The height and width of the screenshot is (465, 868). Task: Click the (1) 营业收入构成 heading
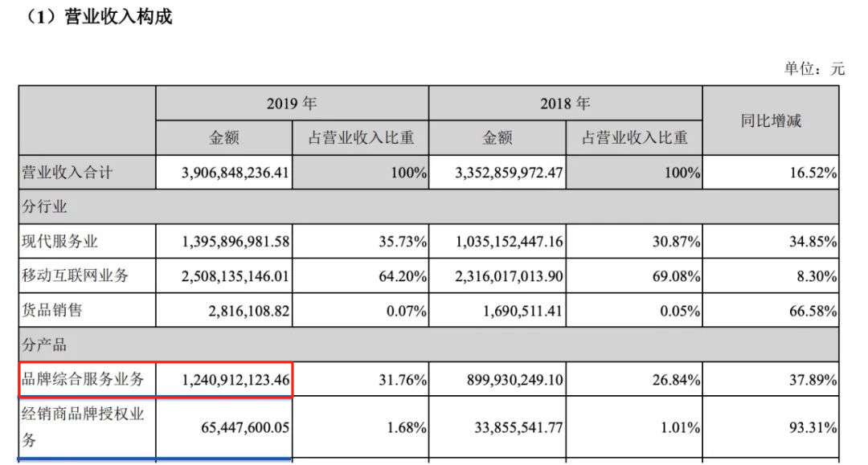coord(97,17)
